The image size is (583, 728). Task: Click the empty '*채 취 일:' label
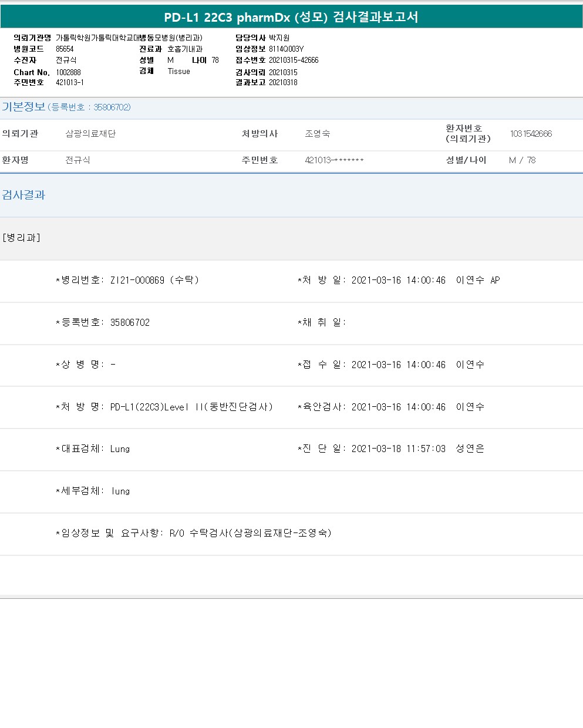(x=322, y=322)
